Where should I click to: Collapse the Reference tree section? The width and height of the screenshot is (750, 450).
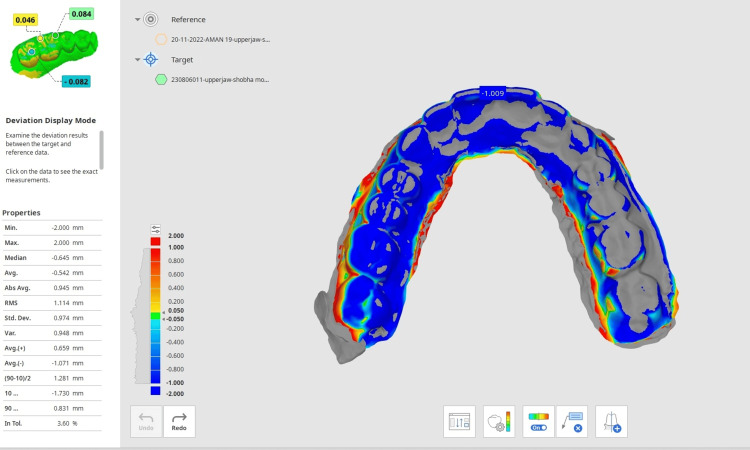tap(137, 20)
